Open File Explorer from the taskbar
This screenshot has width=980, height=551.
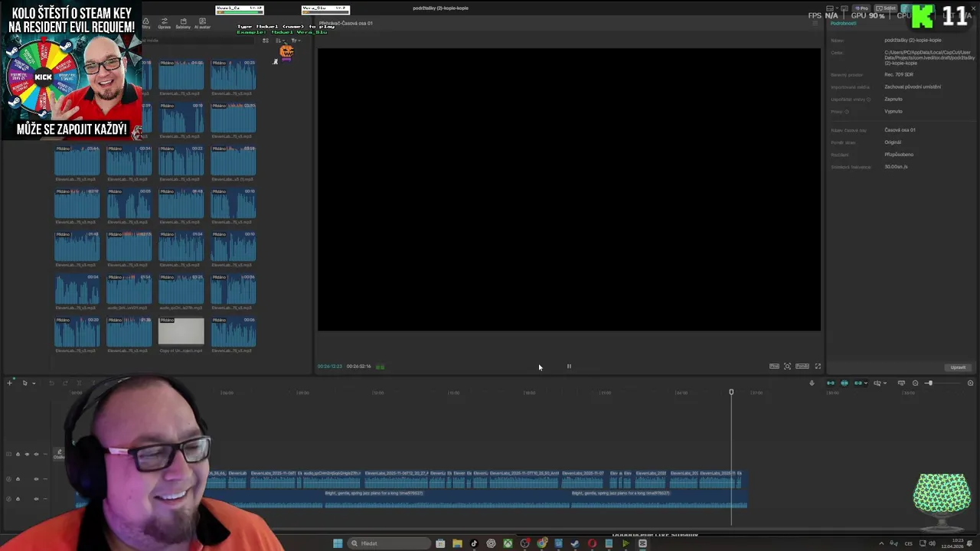tap(457, 543)
